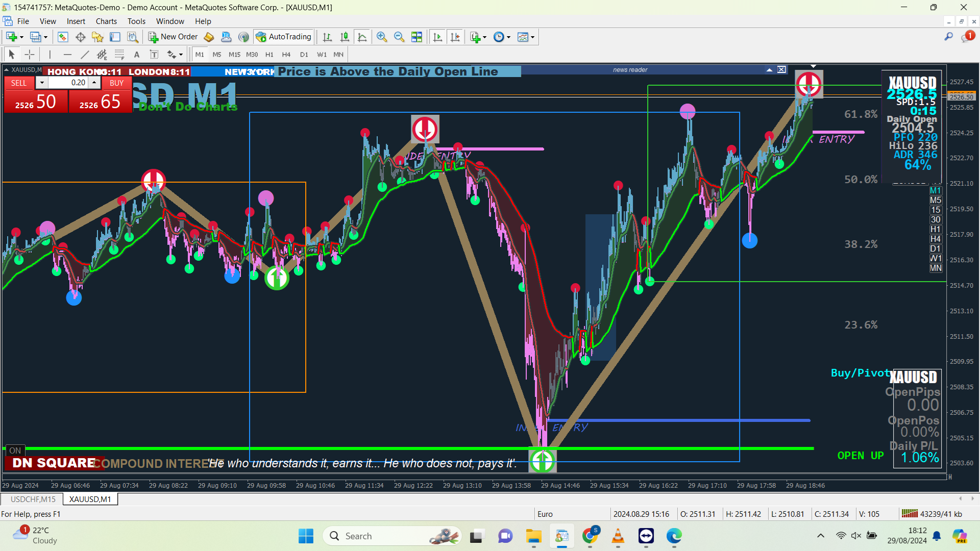Viewport: 980px width, 551px height.
Task: Enable chart auto scroll
Action: pos(437,37)
